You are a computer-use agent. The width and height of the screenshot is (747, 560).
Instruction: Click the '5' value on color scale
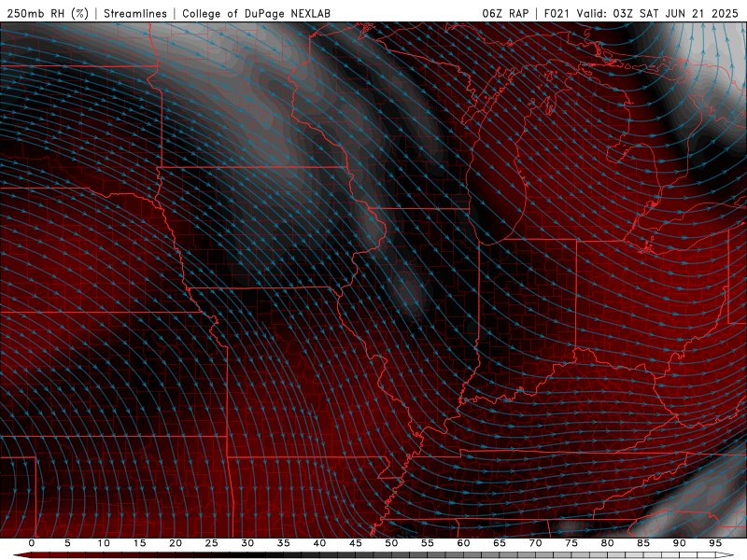click(x=67, y=543)
